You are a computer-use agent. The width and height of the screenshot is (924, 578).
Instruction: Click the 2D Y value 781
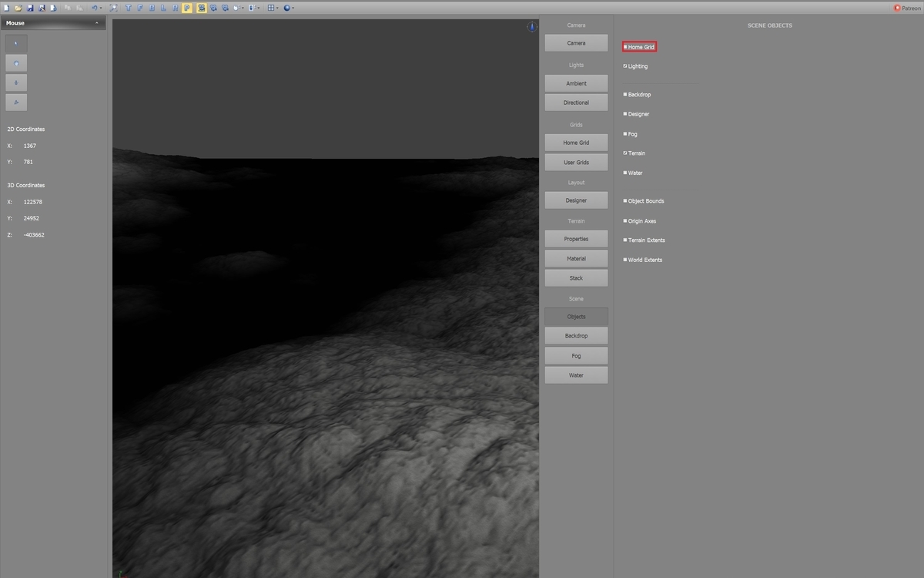click(x=28, y=162)
